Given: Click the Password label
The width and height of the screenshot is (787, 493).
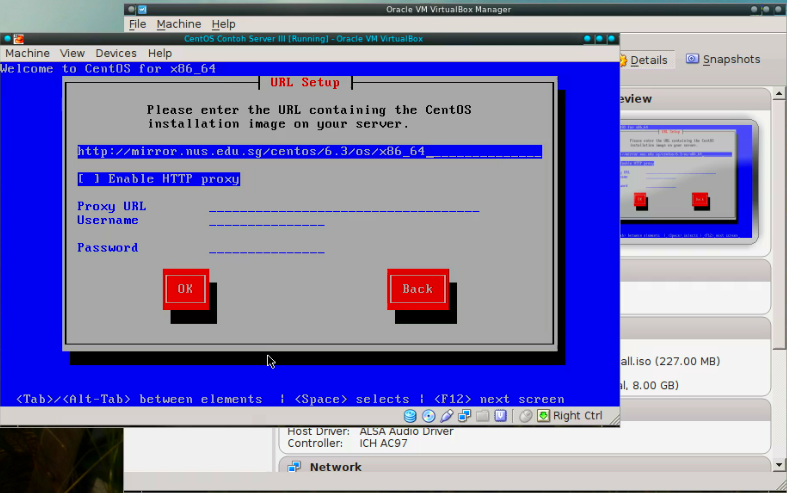Looking at the screenshot, I should [108, 248].
